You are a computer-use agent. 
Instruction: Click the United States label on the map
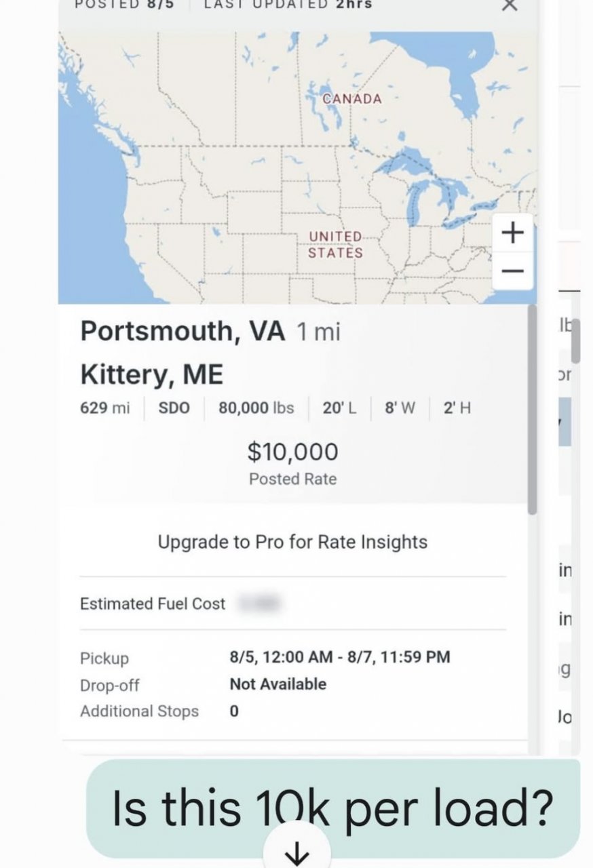[x=336, y=245]
